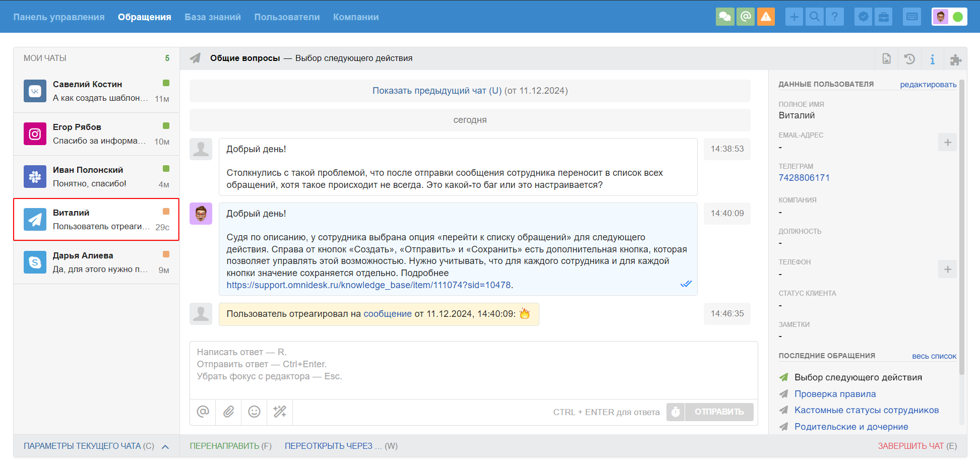Click the orange warning triangle icon
This screenshot has width=980, height=470.
coord(766,17)
